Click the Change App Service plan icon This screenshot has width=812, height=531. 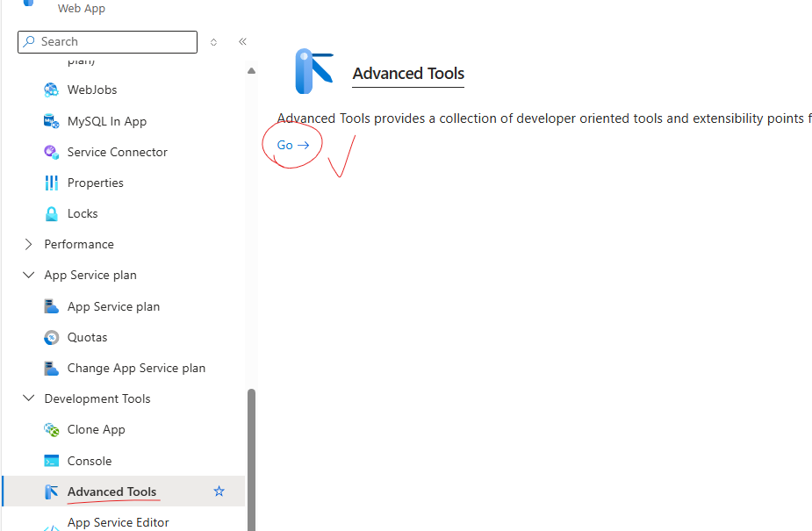click(51, 368)
